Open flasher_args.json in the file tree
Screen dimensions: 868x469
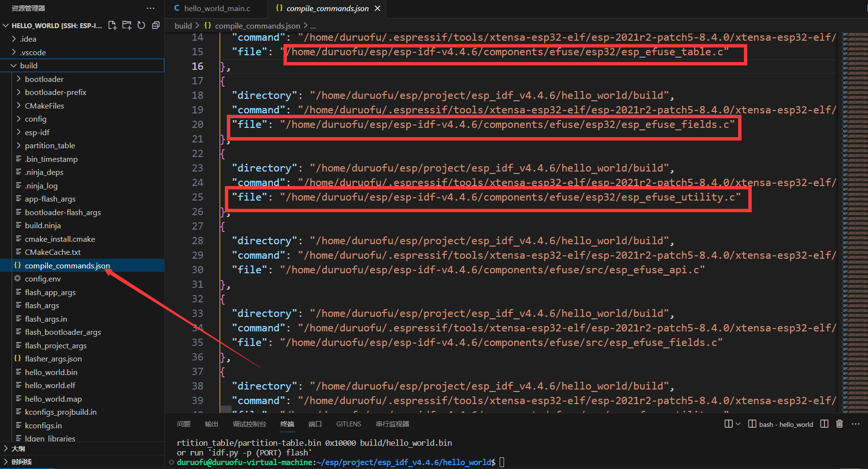53,359
